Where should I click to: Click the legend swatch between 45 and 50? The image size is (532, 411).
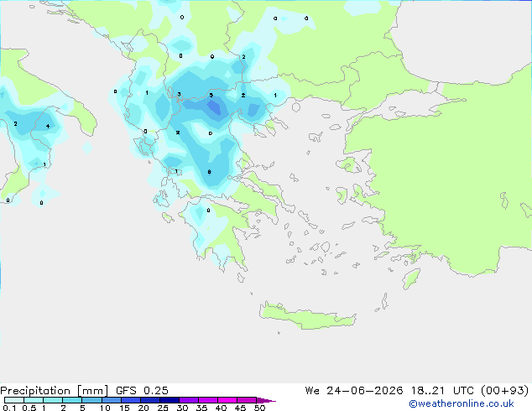point(247,400)
